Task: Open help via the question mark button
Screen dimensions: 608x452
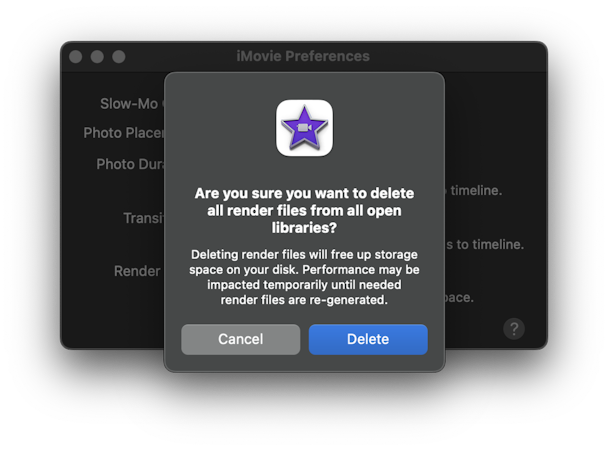Action: (514, 329)
